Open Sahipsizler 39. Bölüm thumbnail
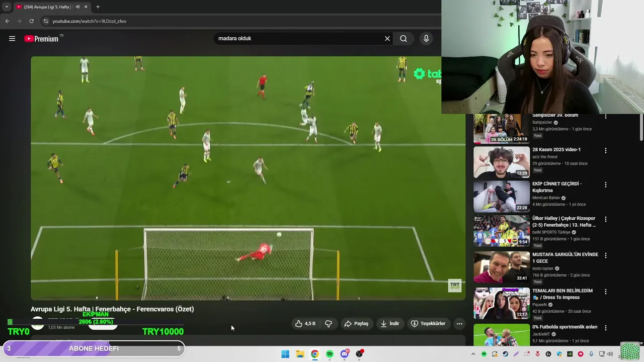 click(501, 129)
